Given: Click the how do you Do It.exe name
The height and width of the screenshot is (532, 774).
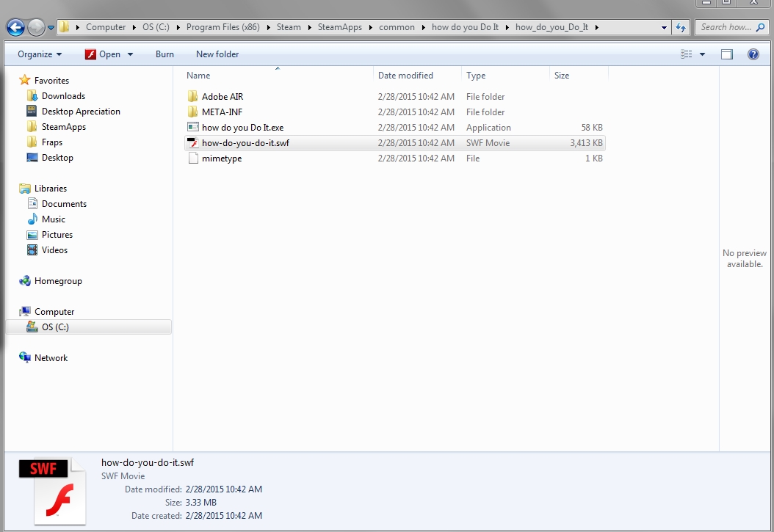Looking at the screenshot, I should tap(242, 128).
